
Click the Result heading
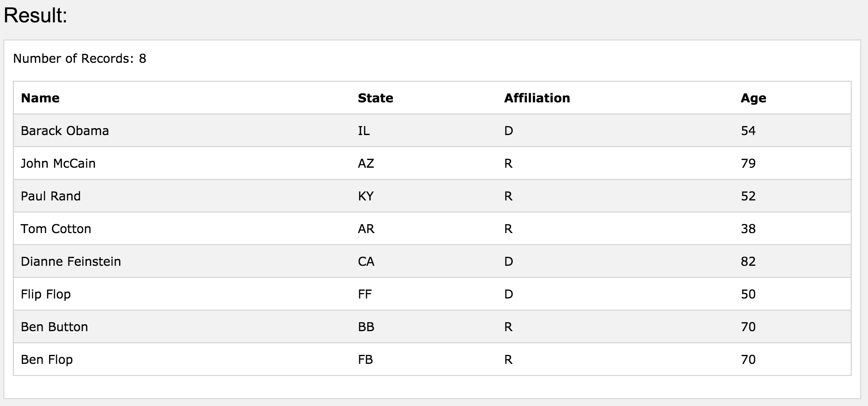(35, 15)
